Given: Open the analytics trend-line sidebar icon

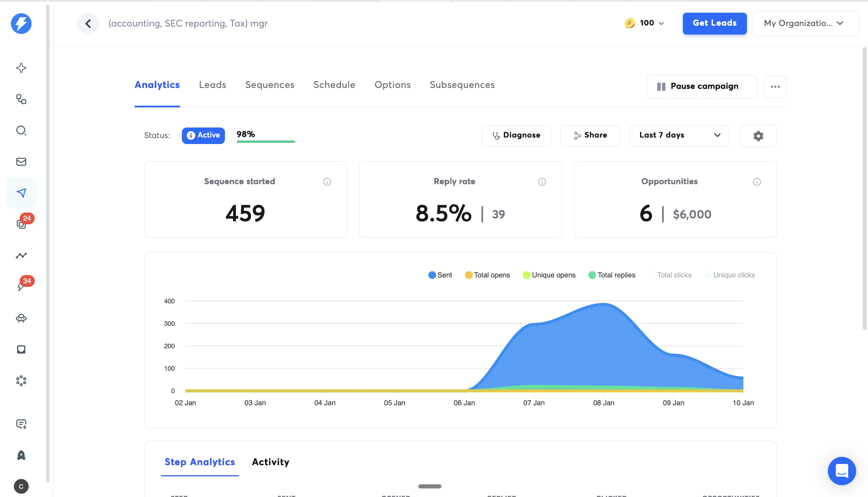Looking at the screenshot, I should click(x=21, y=255).
